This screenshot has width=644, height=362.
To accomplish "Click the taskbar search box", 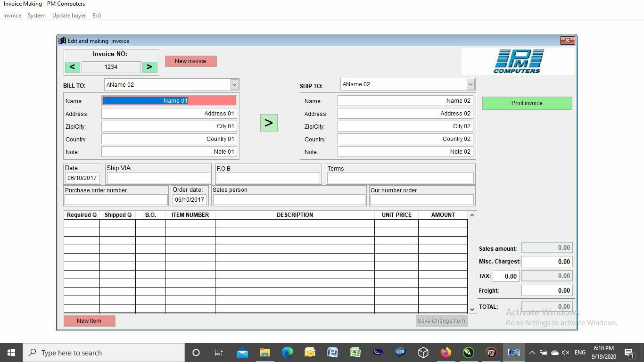I will 104,353.
